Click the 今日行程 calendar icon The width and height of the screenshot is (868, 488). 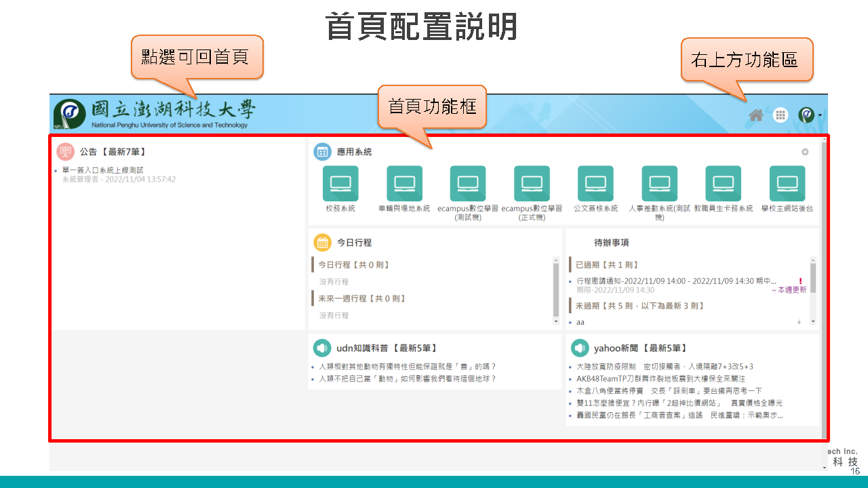point(322,242)
